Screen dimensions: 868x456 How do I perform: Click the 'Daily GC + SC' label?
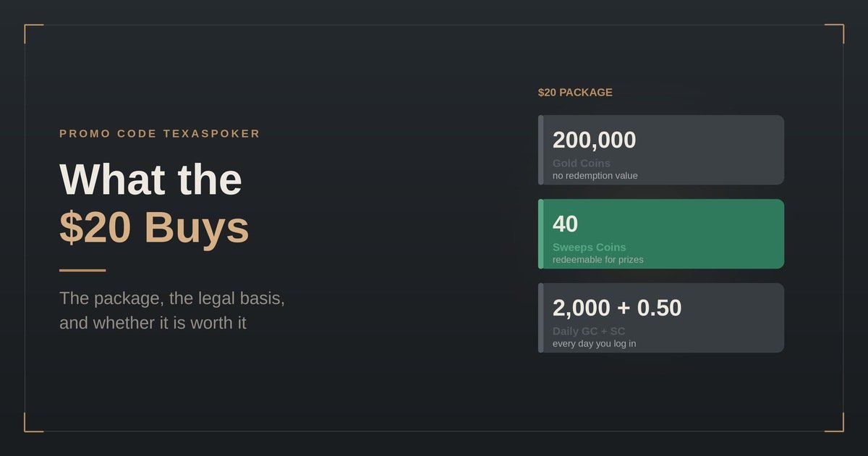pyautogui.click(x=589, y=331)
